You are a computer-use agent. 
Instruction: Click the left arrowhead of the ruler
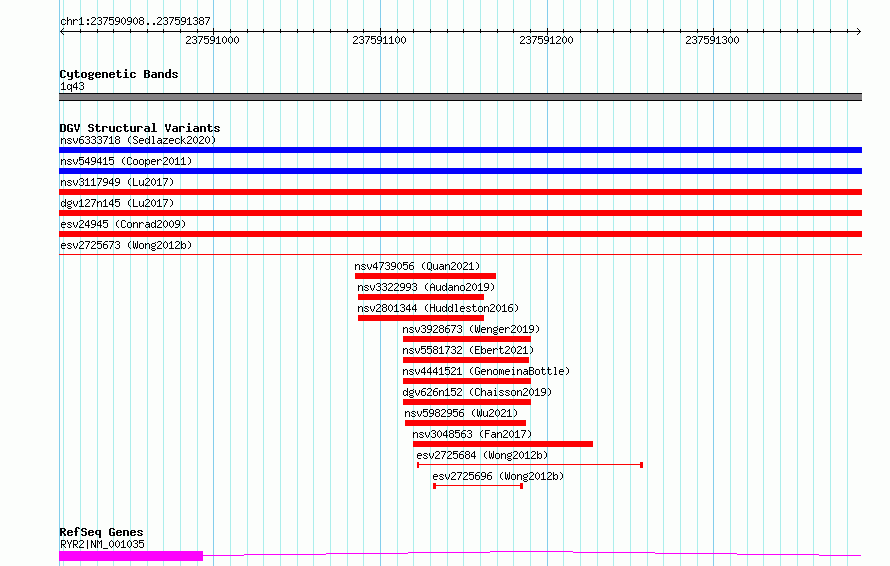click(x=62, y=31)
